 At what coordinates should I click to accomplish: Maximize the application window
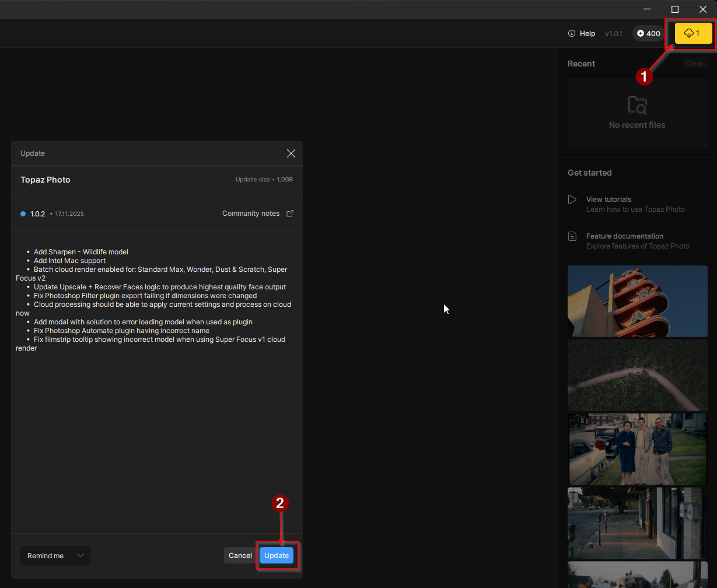tap(675, 9)
